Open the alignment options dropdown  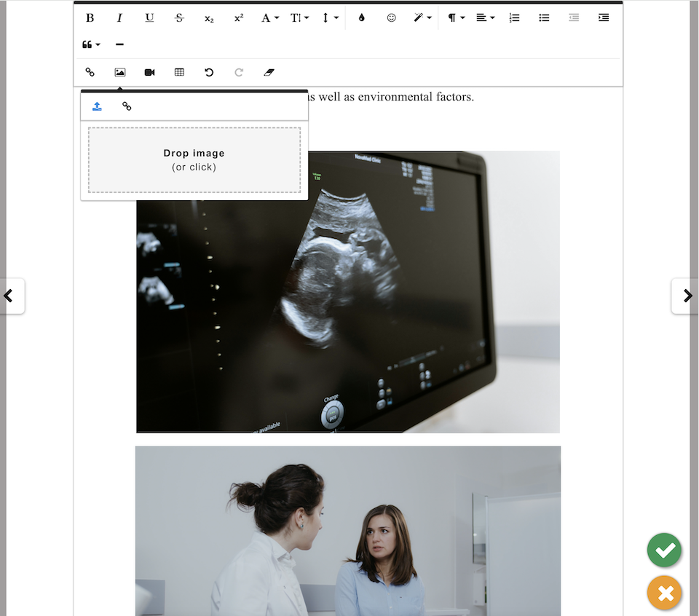pyautogui.click(x=485, y=17)
